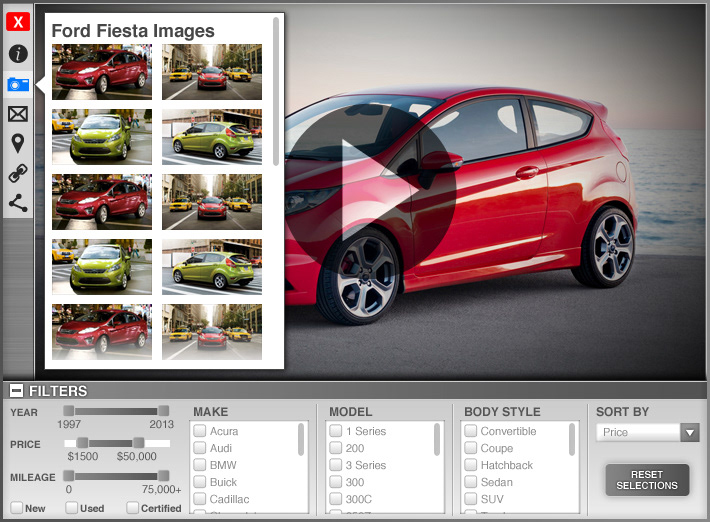The width and height of the screenshot is (710, 522).
Task: Check the Cadillac make
Action: tap(200, 498)
